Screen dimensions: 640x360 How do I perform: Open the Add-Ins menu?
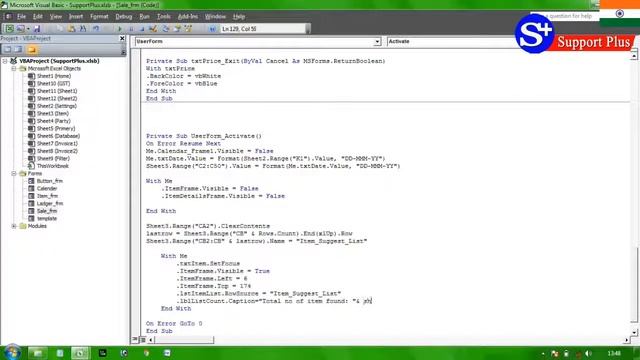coord(188,17)
